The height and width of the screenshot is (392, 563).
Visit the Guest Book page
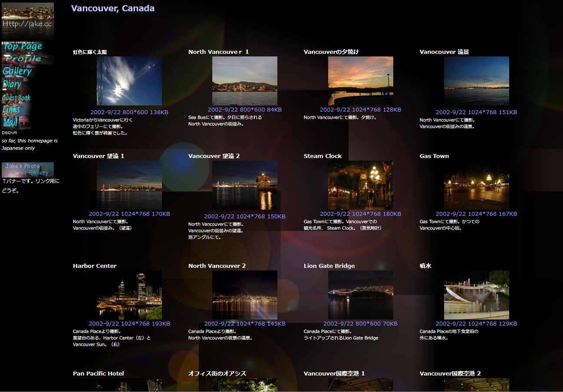click(x=16, y=98)
